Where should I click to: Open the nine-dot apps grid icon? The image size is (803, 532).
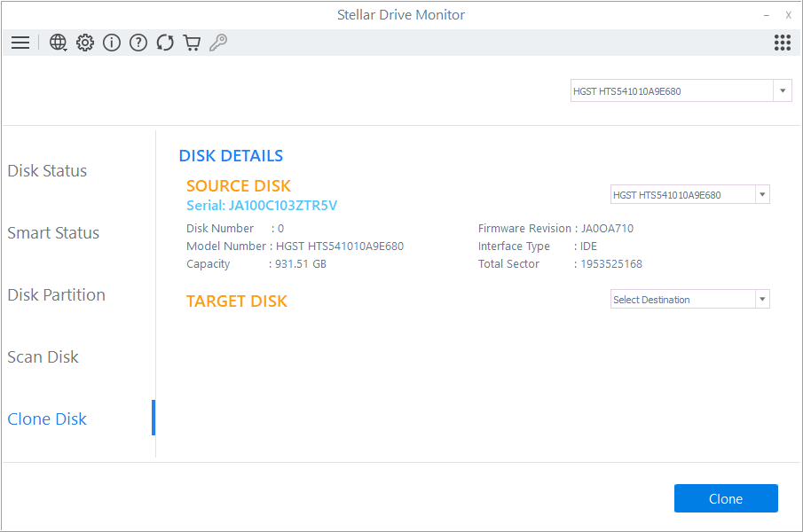(782, 43)
